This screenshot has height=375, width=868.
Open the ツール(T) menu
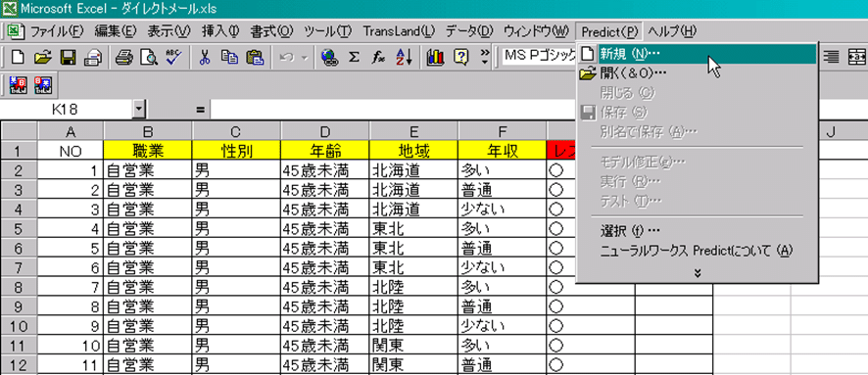pyautogui.click(x=328, y=31)
